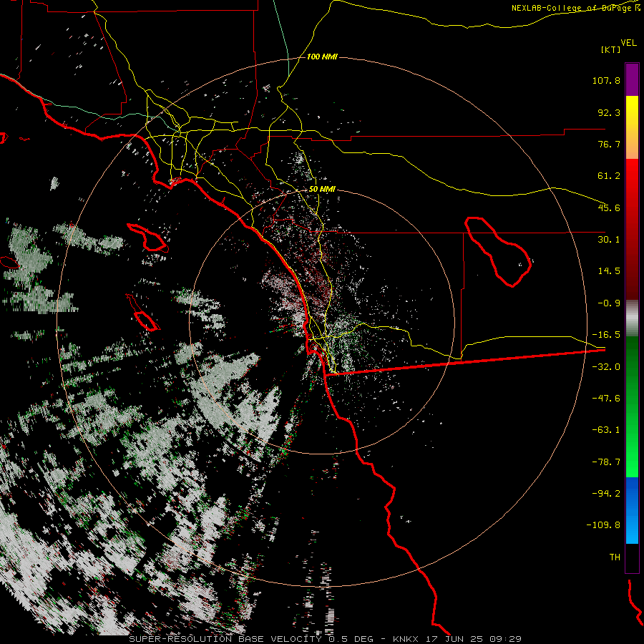
Task: Select the 14.5 legend value
Action: (x=609, y=271)
